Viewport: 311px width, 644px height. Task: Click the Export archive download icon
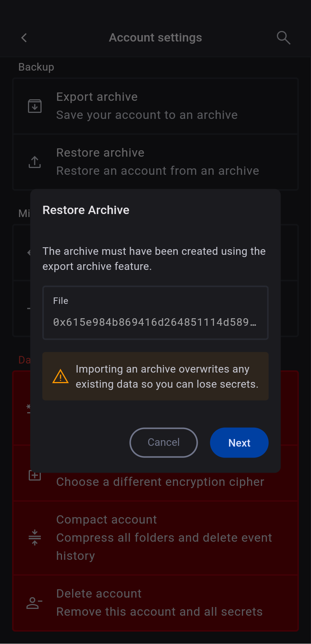tap(35, 106)
